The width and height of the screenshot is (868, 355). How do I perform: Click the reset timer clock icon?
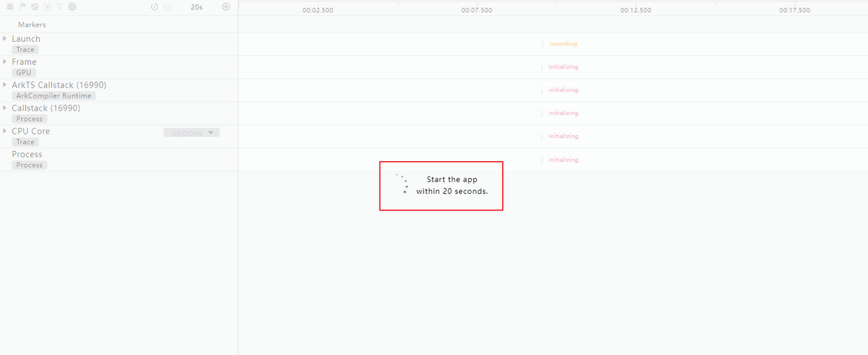[x=155, y=7]
